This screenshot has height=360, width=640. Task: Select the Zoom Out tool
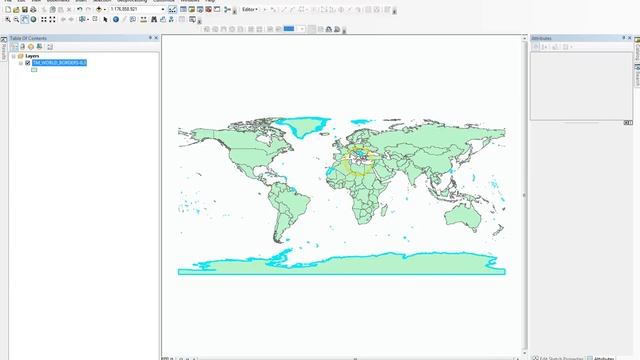(x=16, y=19)
